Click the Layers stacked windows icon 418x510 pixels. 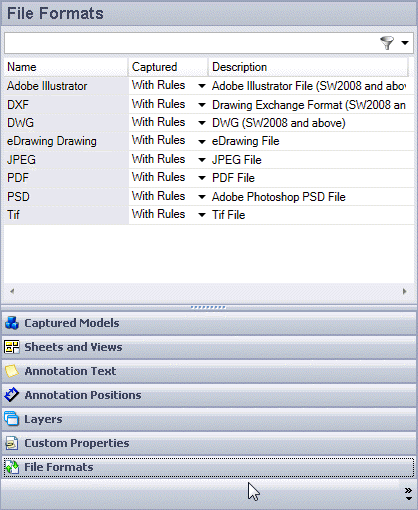[12, 419]
